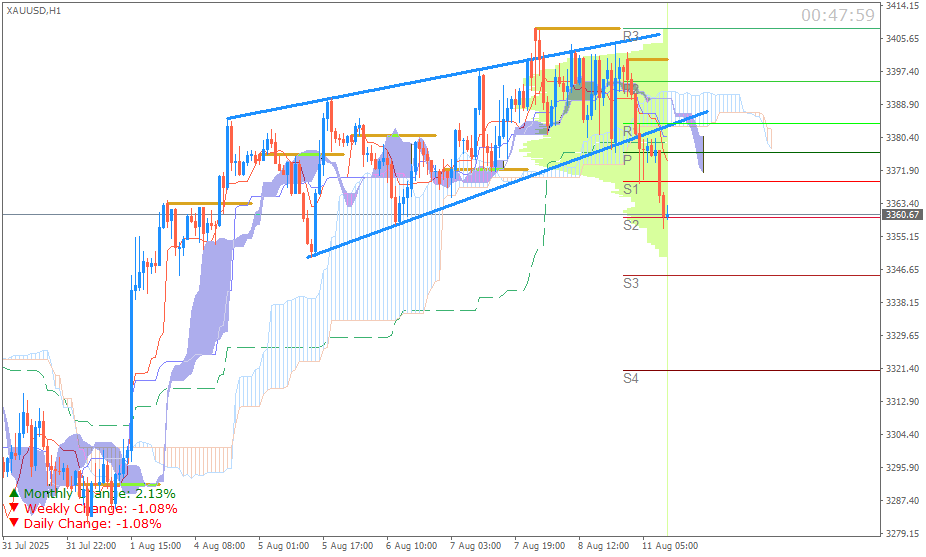Click the 3304.40 price axis label

902,435
